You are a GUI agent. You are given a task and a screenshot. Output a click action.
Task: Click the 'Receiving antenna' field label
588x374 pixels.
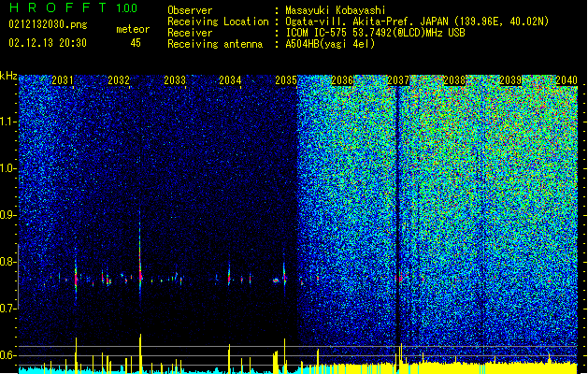point(215,44)
